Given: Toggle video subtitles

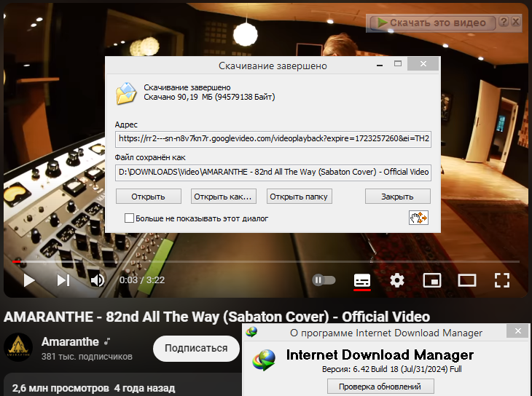Looking at the screenshot, I should (362, 281).
